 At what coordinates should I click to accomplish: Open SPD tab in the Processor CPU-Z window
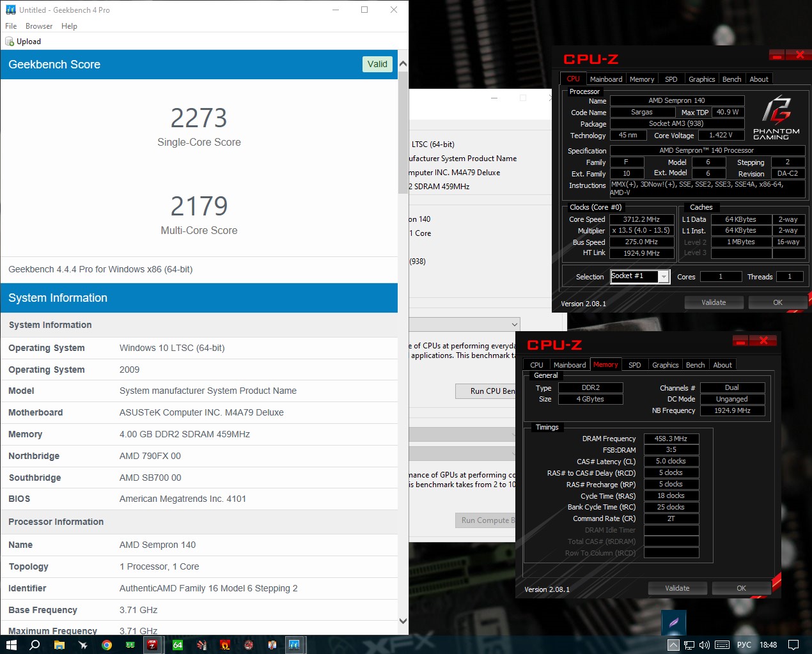tap(671, 79)
